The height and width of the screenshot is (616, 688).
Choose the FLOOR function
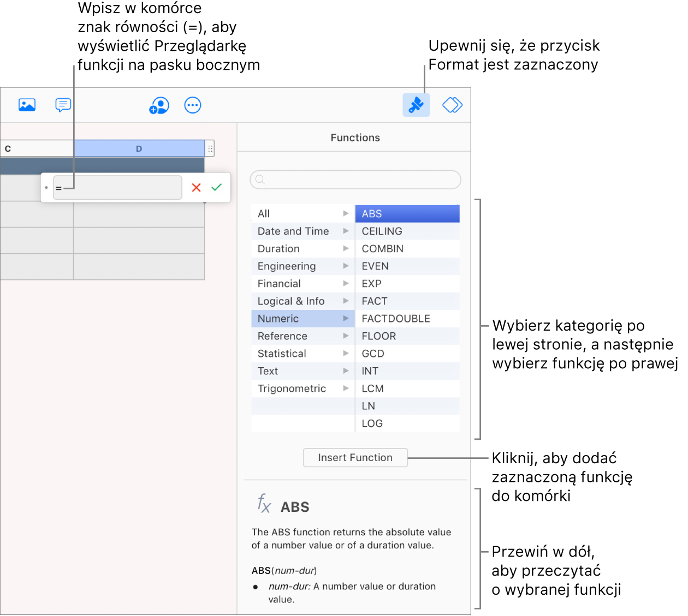click(x=407, y=336)
